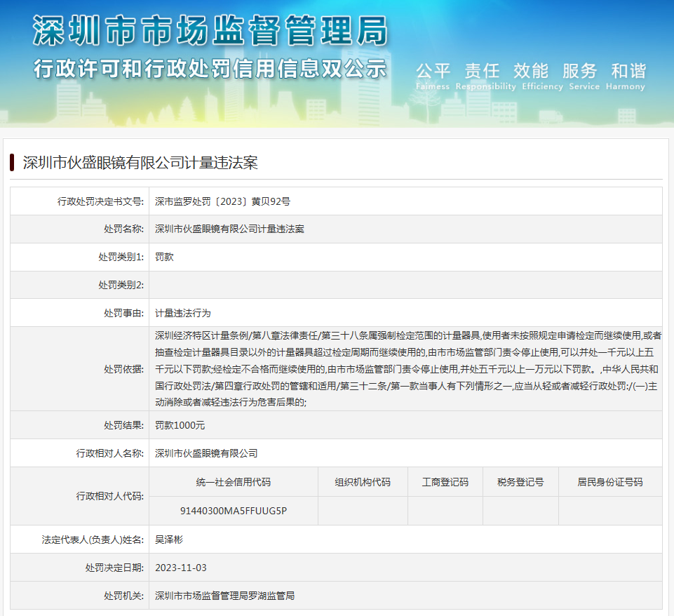Click the credit code 91440300MA5FFUUG5P
Screen dimensions: 674x616
point(234,511)
